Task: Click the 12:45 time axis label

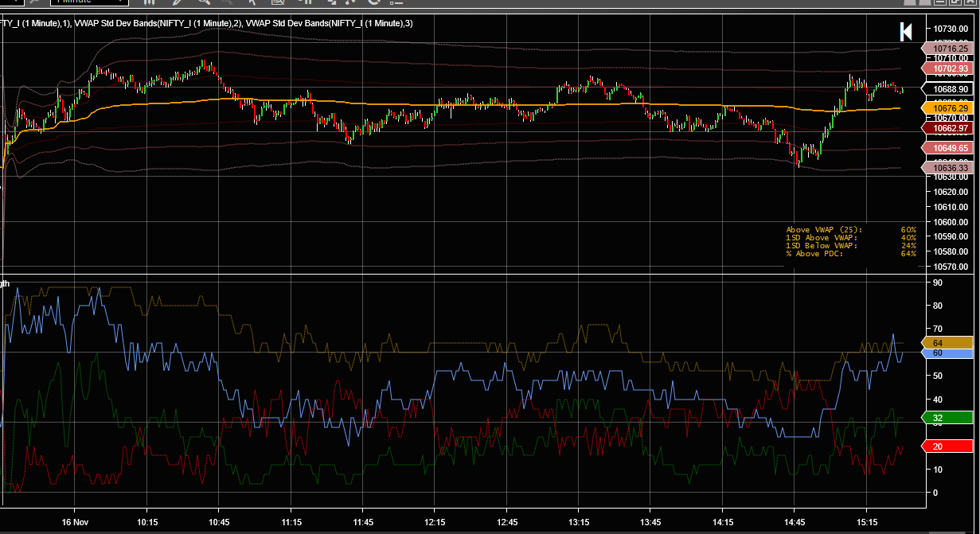Action: 506,522
